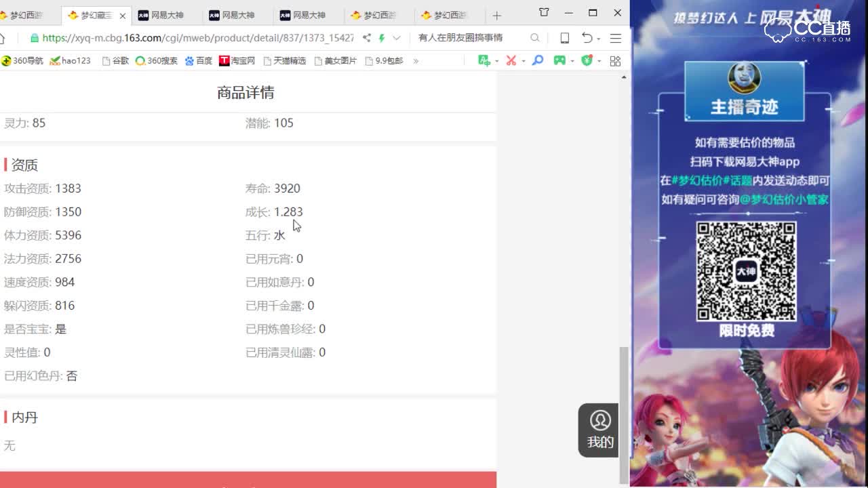Select the 五行: 水 value
This screenshot has height=488, width=868.
[x=265, y=235]
